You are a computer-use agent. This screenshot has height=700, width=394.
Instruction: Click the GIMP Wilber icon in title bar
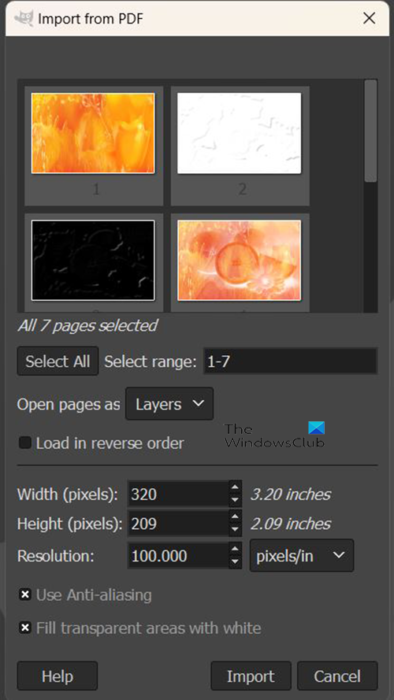[24, 18]
